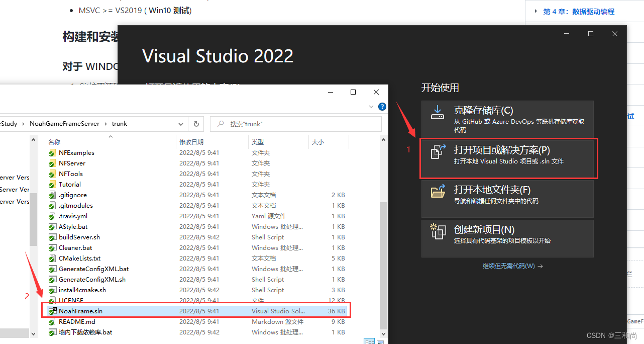Click the README.md file icon
This screenshot has height=344, width=644.
point(52,322)
